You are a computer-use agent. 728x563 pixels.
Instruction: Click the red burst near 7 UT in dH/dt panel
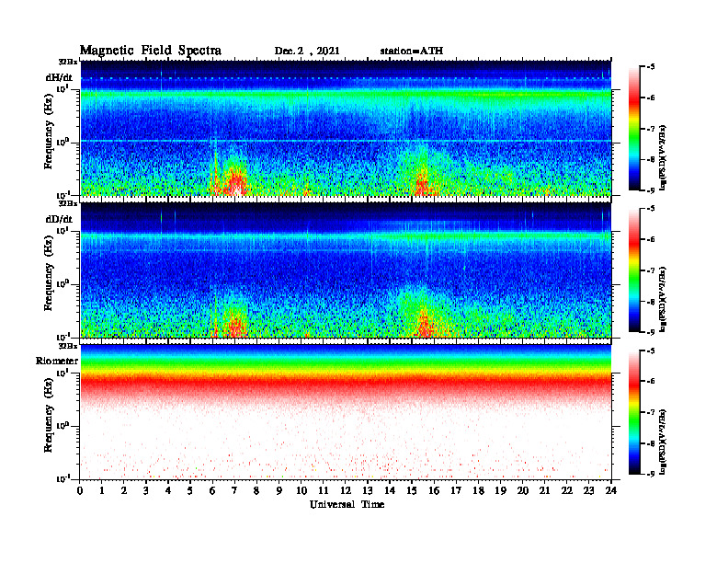point(235,183)
